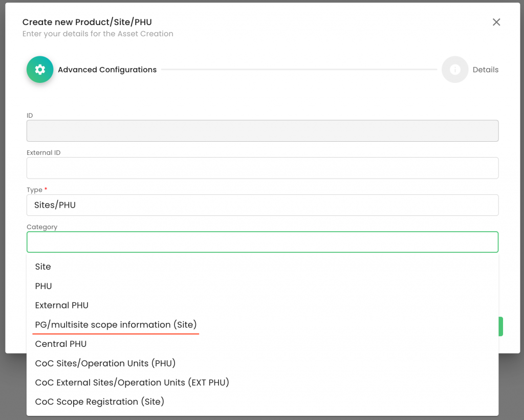Click the partially hidden green button
This screenshot has width=524, height=420.
500,326
